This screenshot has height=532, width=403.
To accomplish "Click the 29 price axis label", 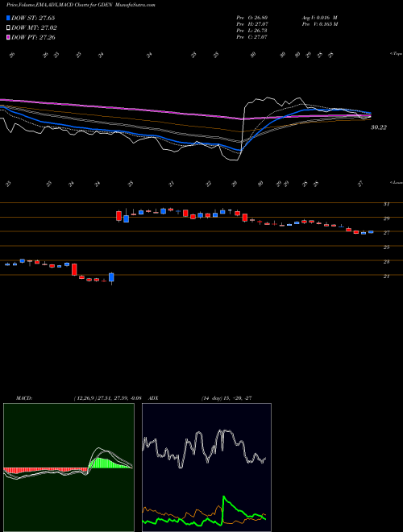I will click(x=386, y=218).
